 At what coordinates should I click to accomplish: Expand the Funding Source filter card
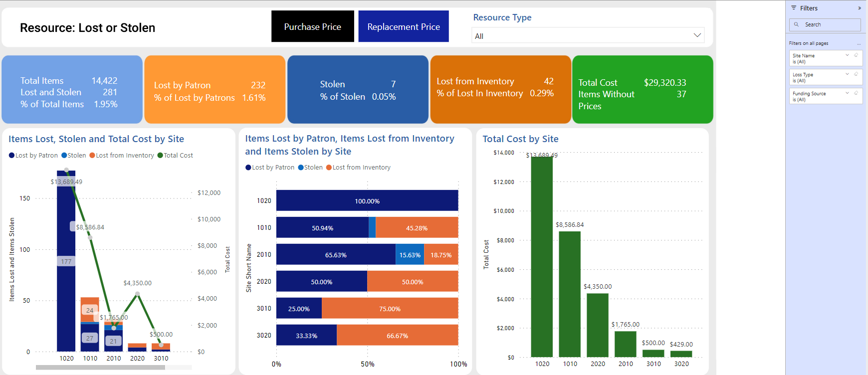click(847, 93)
